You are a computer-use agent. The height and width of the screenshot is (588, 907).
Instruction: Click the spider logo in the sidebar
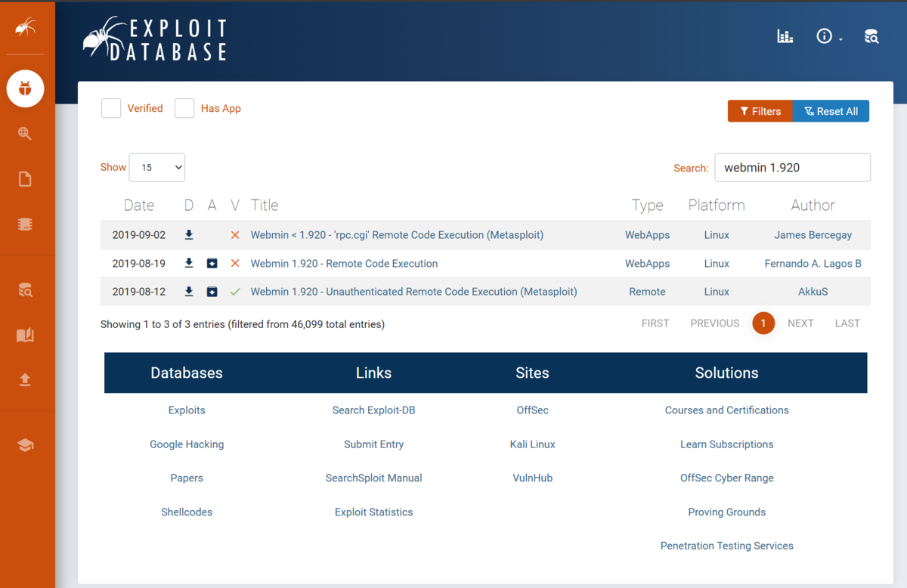pyautogui.click(x=25, y=27)
